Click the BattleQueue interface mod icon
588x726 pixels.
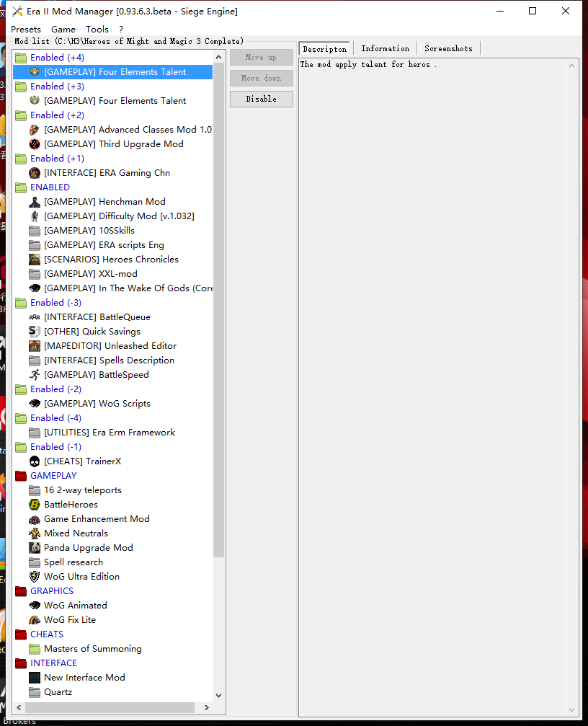click(x=35, y=317)
